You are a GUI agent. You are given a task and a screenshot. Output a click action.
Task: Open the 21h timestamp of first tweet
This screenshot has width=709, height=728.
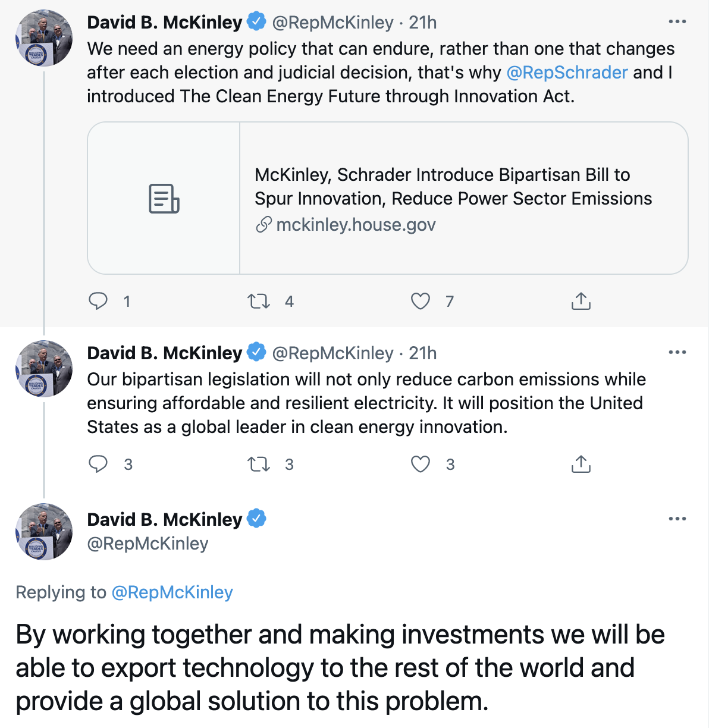[x=423, y=23]
